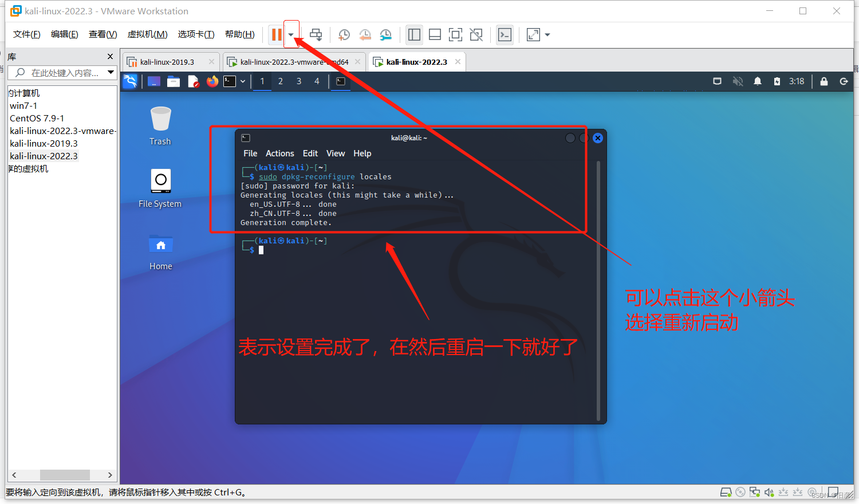Switch to the kali-linux-2019.3 tab
Viewport: 859px width, 504px height.
click(167, 62)
